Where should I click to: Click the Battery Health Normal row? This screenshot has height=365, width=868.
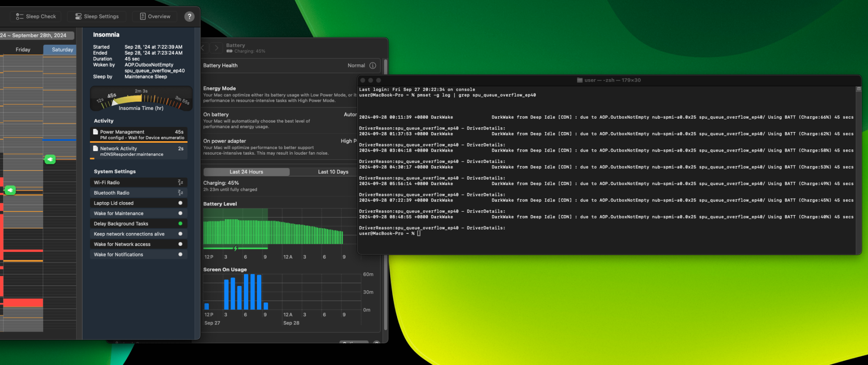point(291,66)
